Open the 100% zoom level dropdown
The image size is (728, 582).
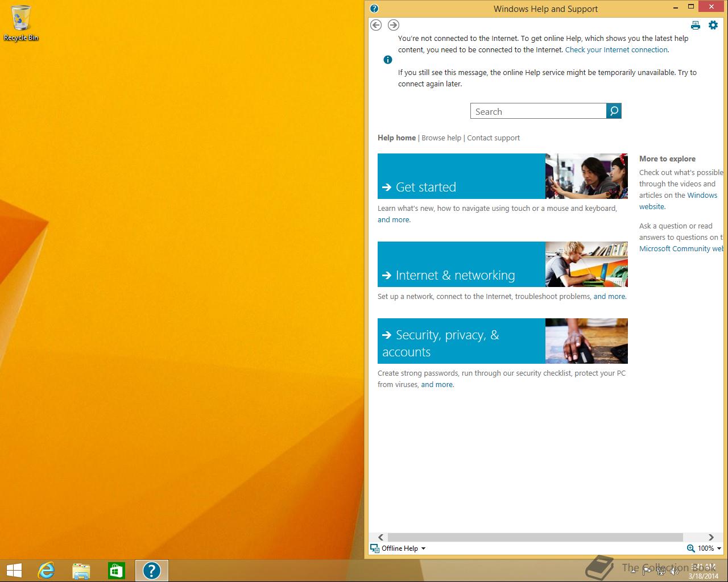(719, 548)
